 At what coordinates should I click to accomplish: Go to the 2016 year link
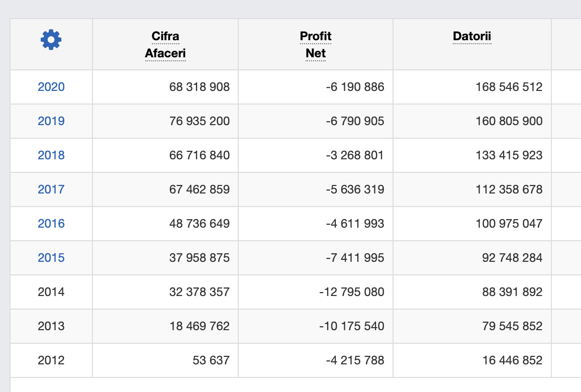[51, 224]
